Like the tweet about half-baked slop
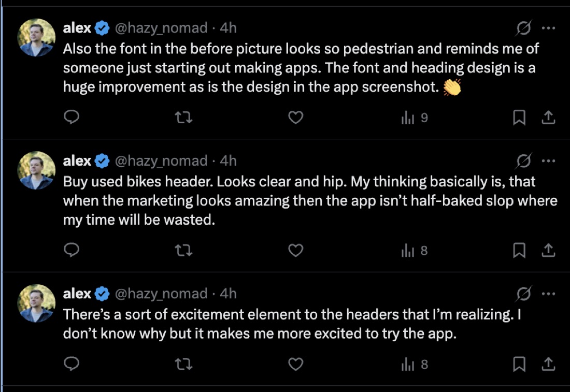This screenshot has height=392, width=570. pyautogui.click(x=295, y=250)
